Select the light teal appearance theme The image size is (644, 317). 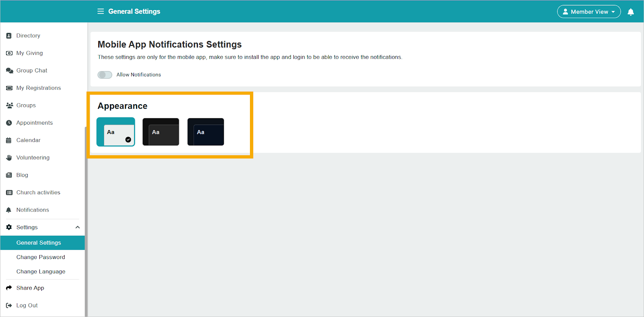(x=116, y=132)
